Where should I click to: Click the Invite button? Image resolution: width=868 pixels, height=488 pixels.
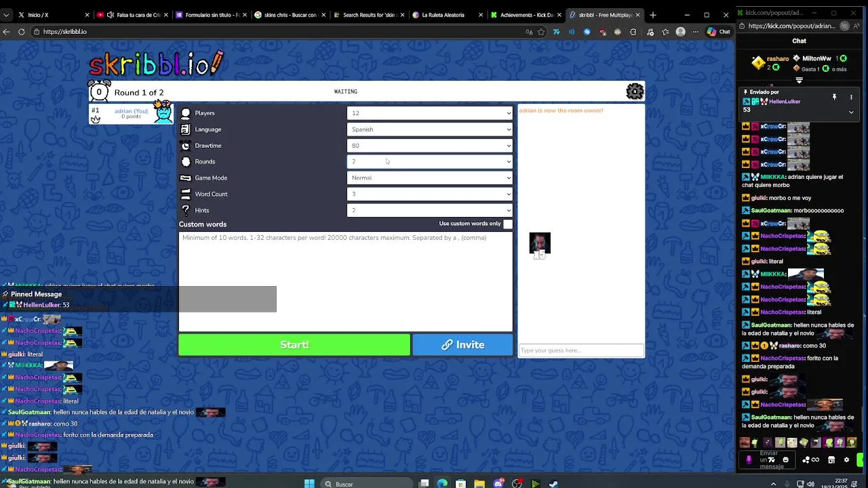[x=462, y=344]
